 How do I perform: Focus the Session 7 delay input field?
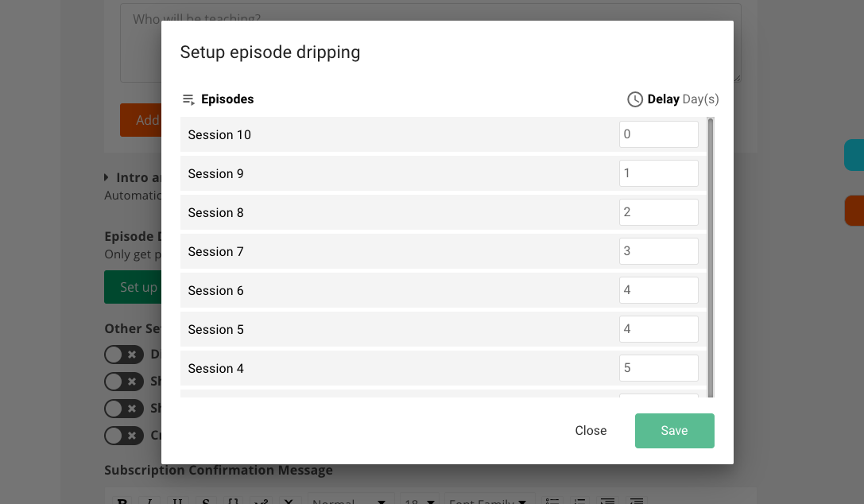click(658, 251)
